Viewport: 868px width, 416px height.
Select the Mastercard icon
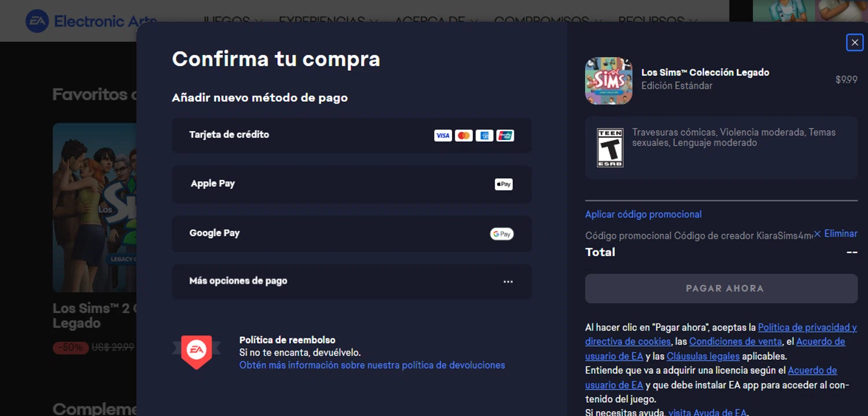tap(464, 136)
